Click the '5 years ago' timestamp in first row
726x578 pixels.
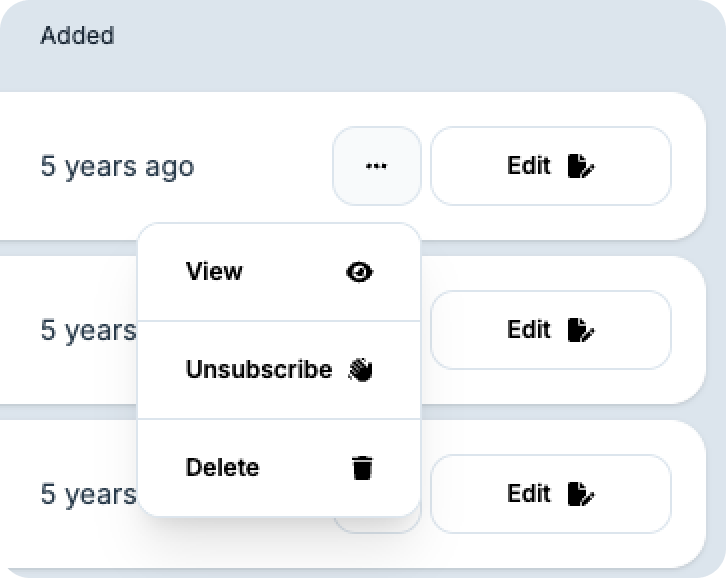118,167
